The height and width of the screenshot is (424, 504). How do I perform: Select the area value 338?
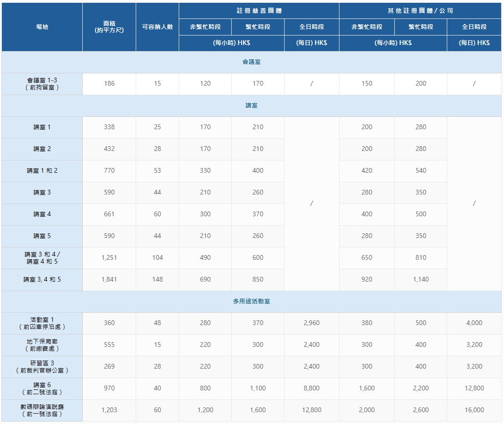pos(109,127)
